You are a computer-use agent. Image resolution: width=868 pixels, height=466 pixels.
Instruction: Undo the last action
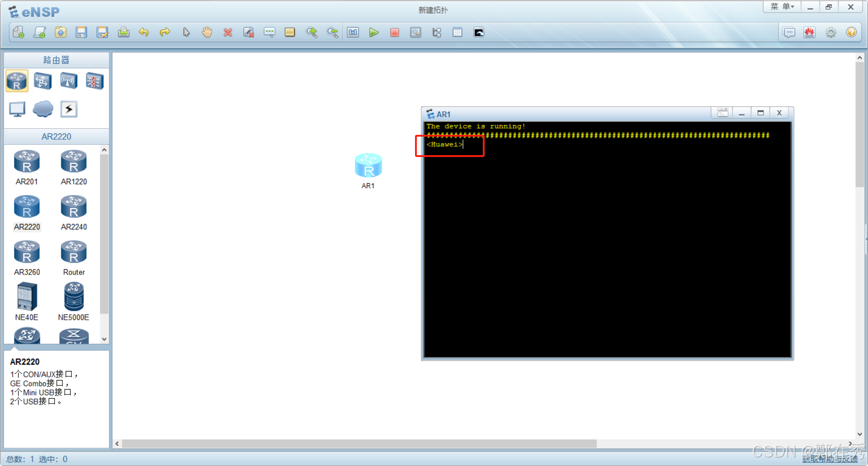click(144, 33)
